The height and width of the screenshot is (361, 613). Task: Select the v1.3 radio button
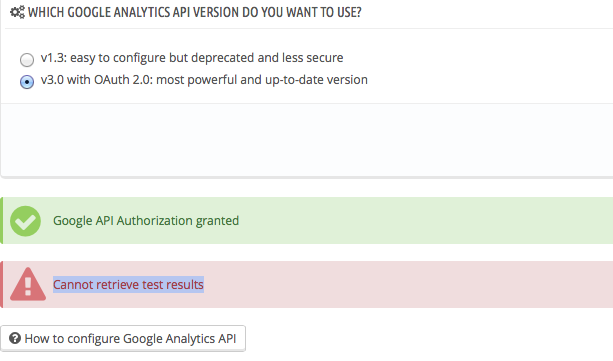click(x=27, y=60)
